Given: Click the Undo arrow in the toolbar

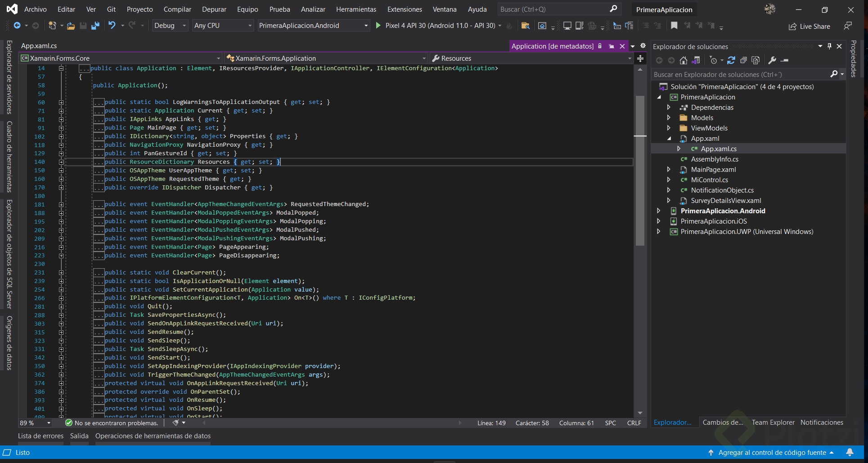Looking at the screenshot, I should 112,26.
